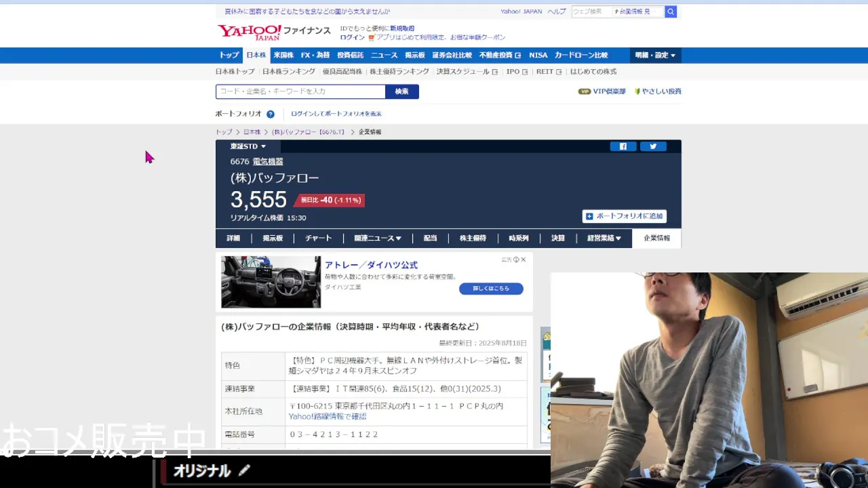
Task: Open the Yahoo! JAPAN top link
Action: click(521, 12)
